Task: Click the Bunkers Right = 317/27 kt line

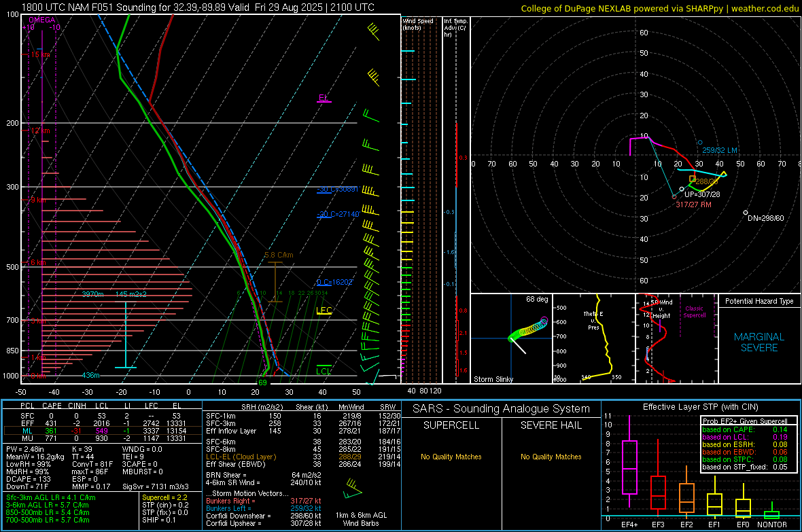Action: 264,501
